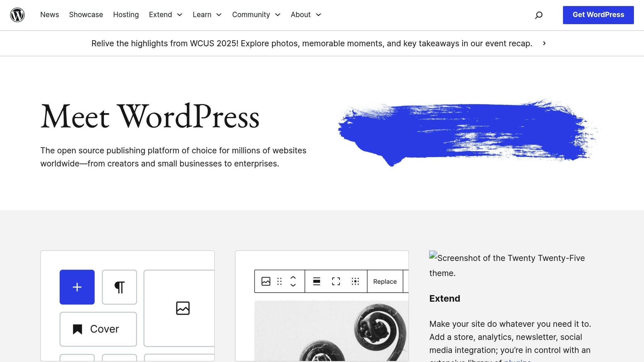Screen dimensions: 644x362
Task: Click the WordPress logo in the navigation
Action: (17, 15)
